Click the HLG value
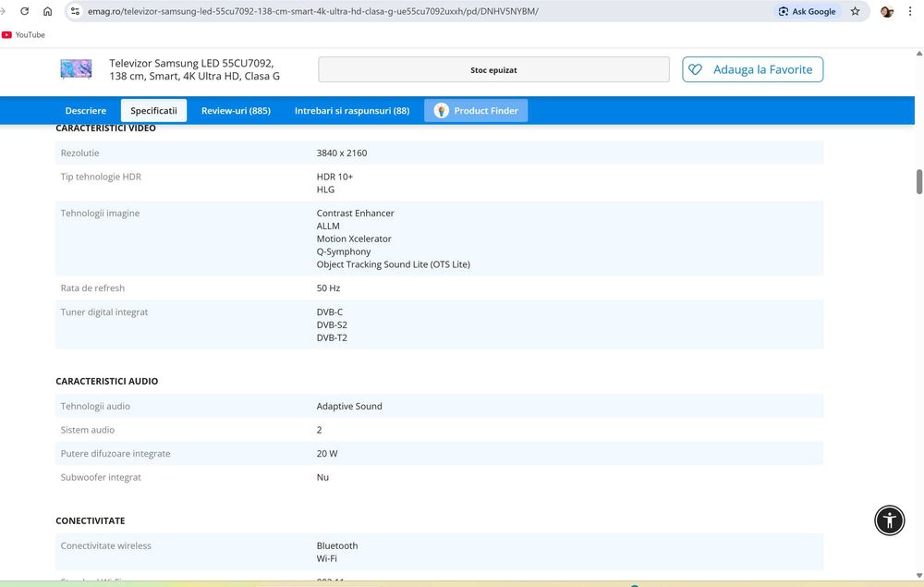 click(325, 190)
